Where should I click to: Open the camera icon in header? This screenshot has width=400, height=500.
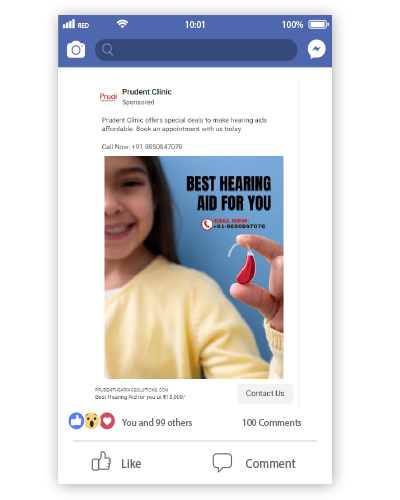(x=76, y=50)
